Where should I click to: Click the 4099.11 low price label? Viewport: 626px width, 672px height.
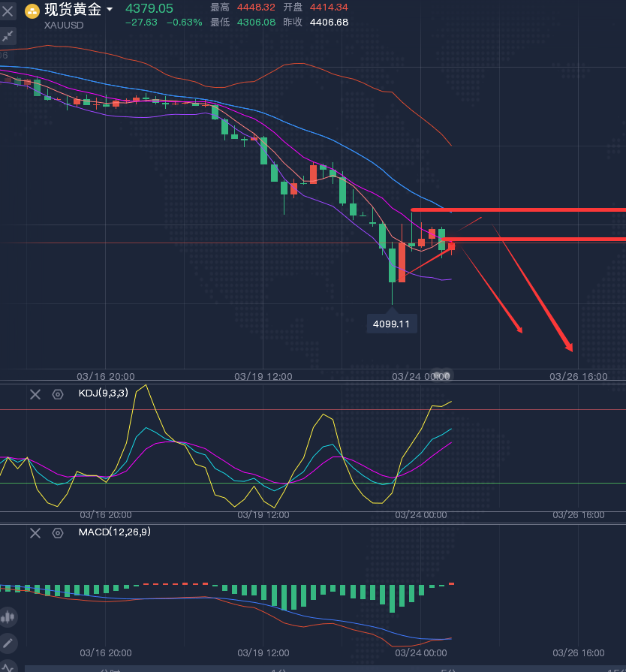tap(392, 324)
